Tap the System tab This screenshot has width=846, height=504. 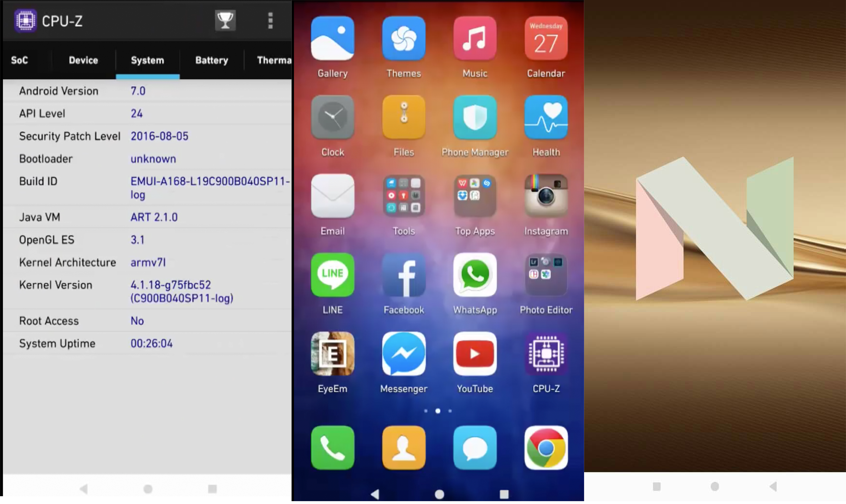click(x=147, y=59)
